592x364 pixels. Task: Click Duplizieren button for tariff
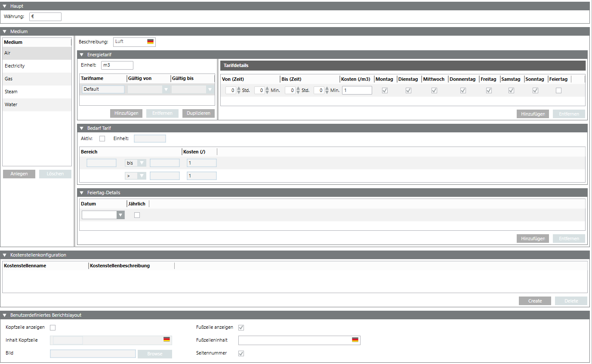[x=198, y=113]
